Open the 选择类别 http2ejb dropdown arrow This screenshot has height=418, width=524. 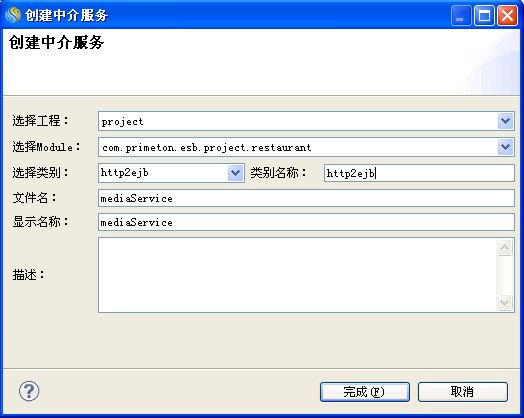coord(236,173)
